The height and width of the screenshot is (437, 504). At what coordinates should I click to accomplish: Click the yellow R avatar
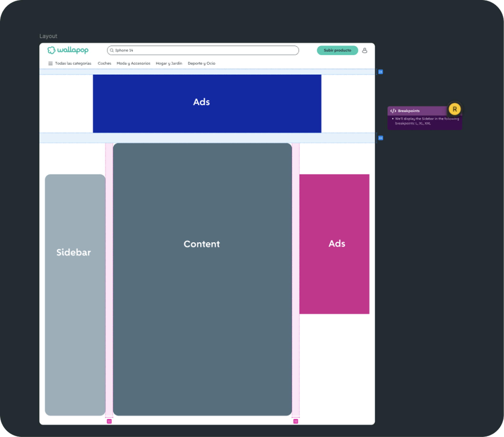coord(455,109)
